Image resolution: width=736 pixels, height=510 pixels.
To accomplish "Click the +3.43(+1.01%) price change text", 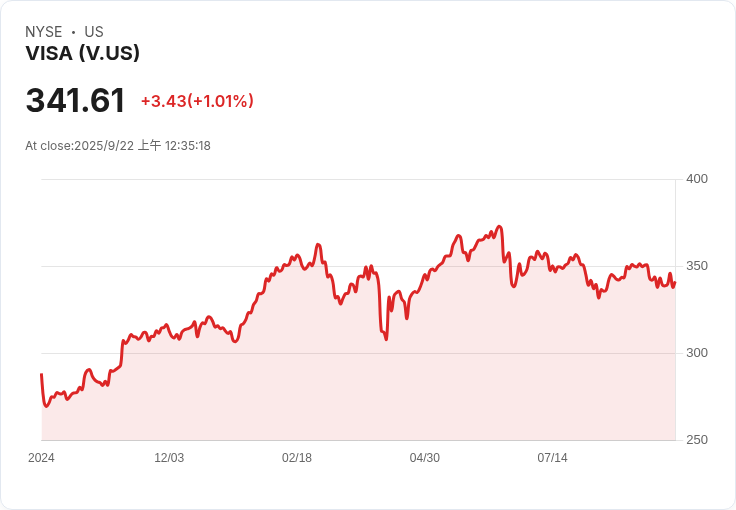I will click(197, 101).
